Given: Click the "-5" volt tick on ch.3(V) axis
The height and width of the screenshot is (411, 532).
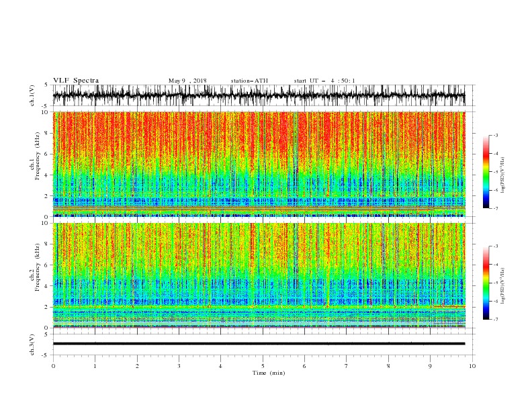Looking at the screenshot, I should point(46,355).
